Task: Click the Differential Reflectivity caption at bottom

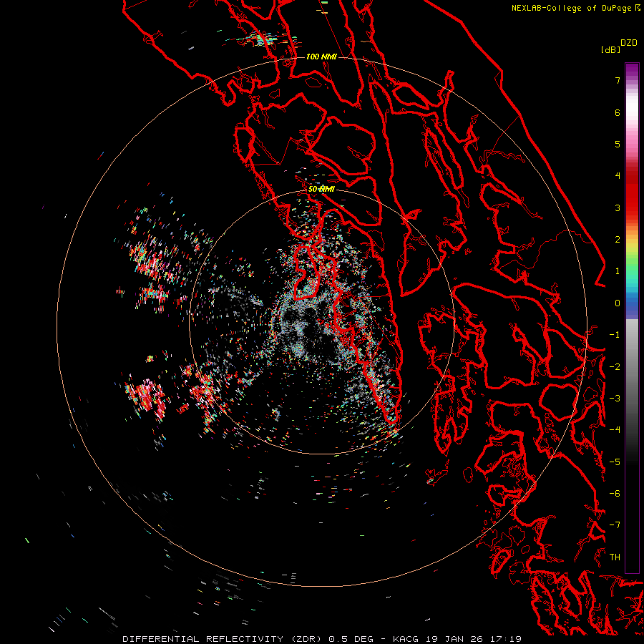Action: coord(322,639)
